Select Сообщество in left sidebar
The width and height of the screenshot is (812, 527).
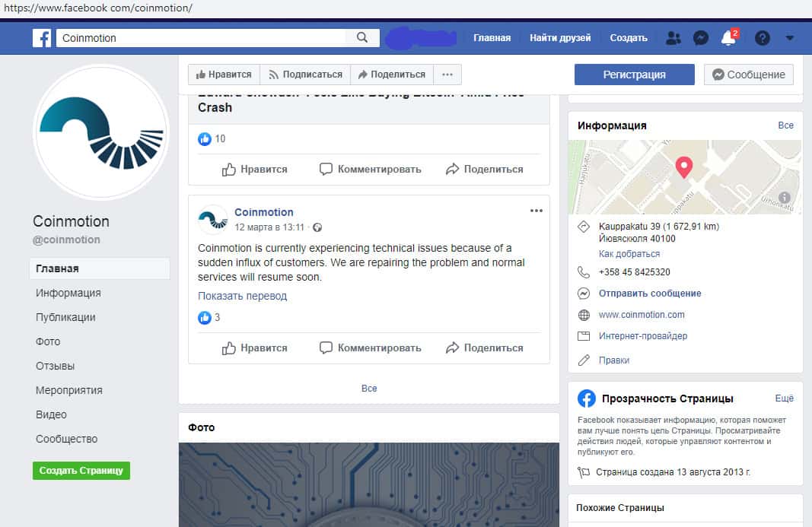[66, 439]
